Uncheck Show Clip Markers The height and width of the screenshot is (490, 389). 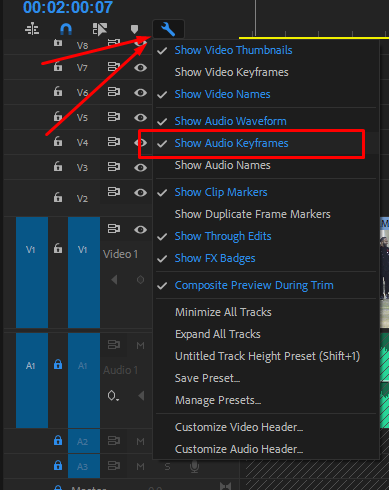point(266,192)
